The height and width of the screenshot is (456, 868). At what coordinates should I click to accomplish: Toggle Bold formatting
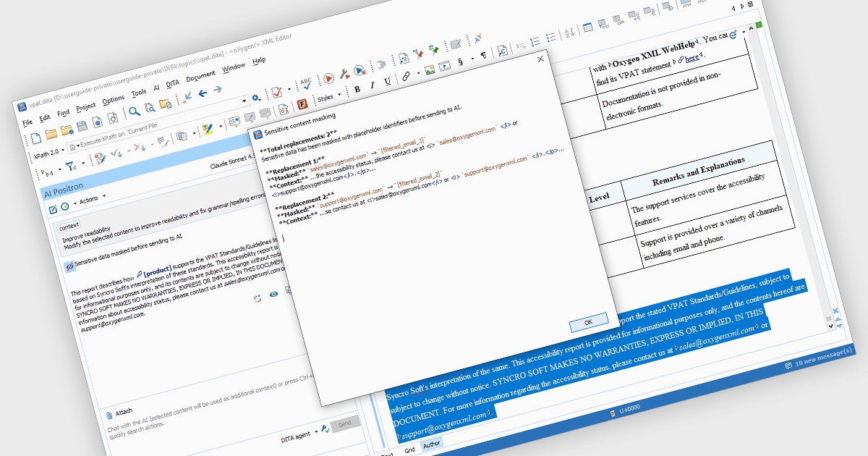point(357,90)
